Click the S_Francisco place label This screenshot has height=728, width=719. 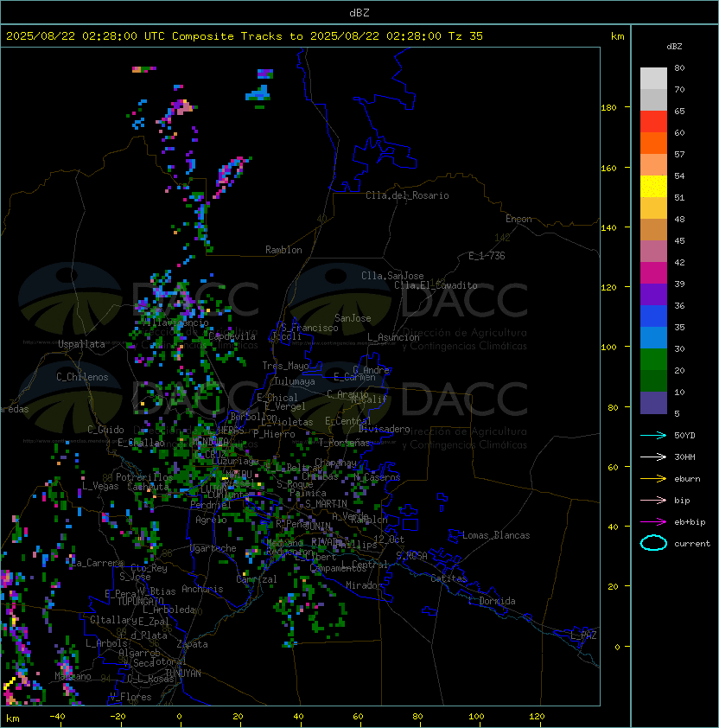click(309, 328)
